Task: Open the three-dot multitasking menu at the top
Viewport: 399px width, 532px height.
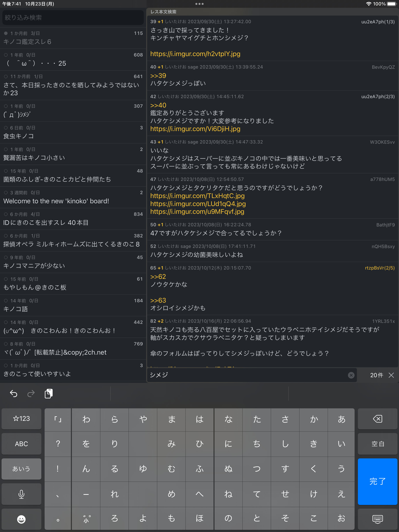Action: (199, 4)
